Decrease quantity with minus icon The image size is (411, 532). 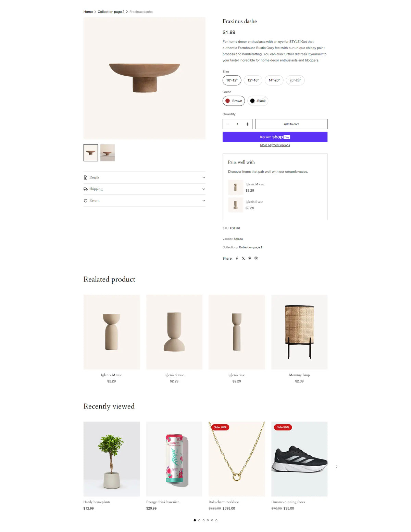228,124
